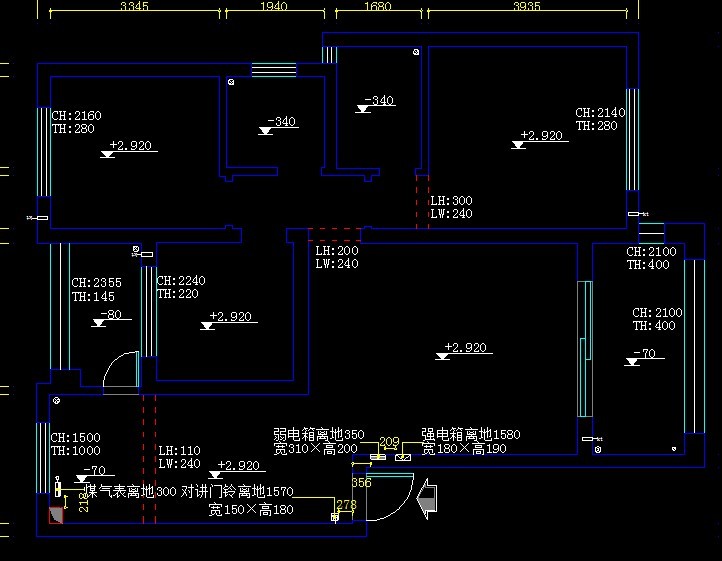
Task: Click the gray entrance arrow symbol
Action: point(428,498)
